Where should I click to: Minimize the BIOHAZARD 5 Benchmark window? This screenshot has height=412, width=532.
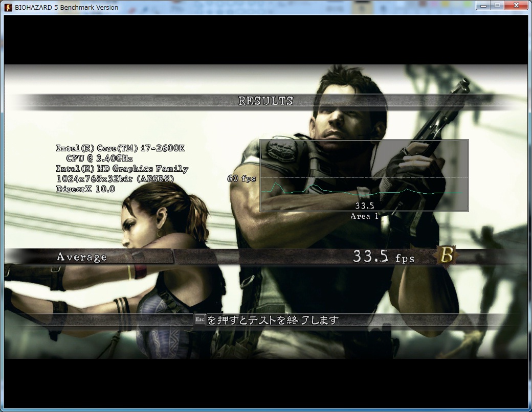point(483,5)
